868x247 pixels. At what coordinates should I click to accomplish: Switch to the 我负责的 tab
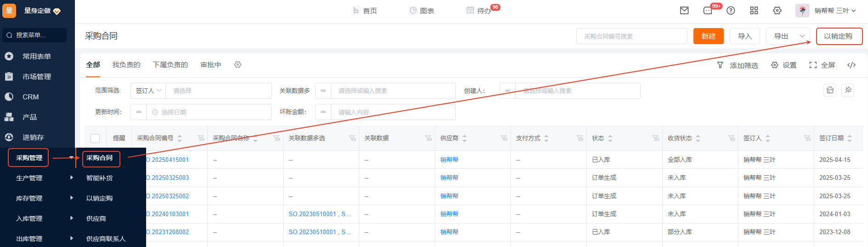(126, 65)
